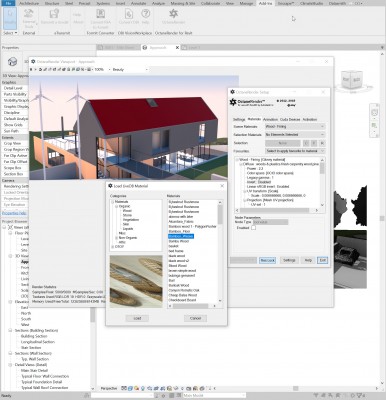Image resolution: width=386 pixels, height=400 pixels.
Task: Click the ViewCube in the drawing area
Action: (x=352, y=79)
